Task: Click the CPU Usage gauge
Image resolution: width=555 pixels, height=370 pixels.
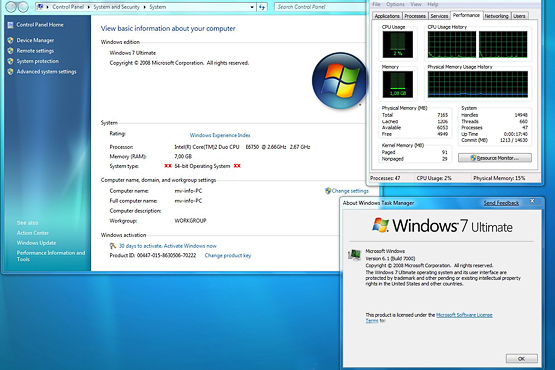Action: click(x=397, y=44)
